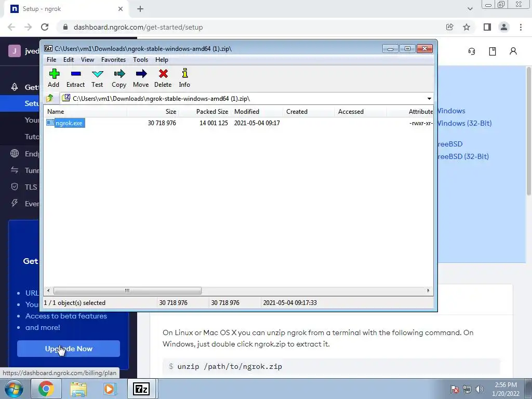Sort by the Created column header
The width and height of the screenshot is (532, 399).
click(309, 112)
